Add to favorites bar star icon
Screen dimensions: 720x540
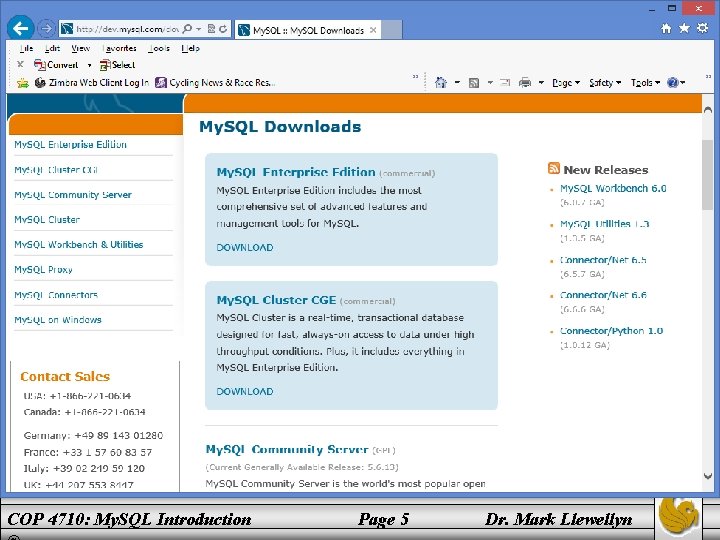click(22, 83)
